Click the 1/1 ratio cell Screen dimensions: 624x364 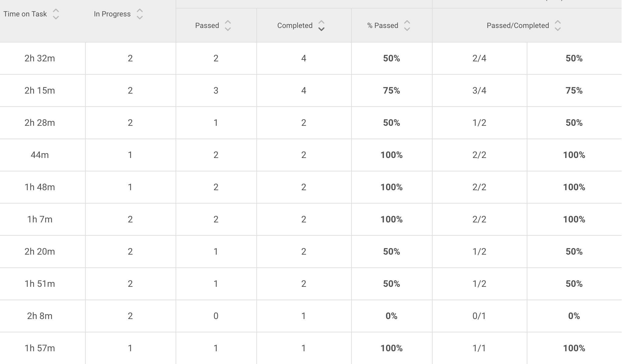click(479, 348)
